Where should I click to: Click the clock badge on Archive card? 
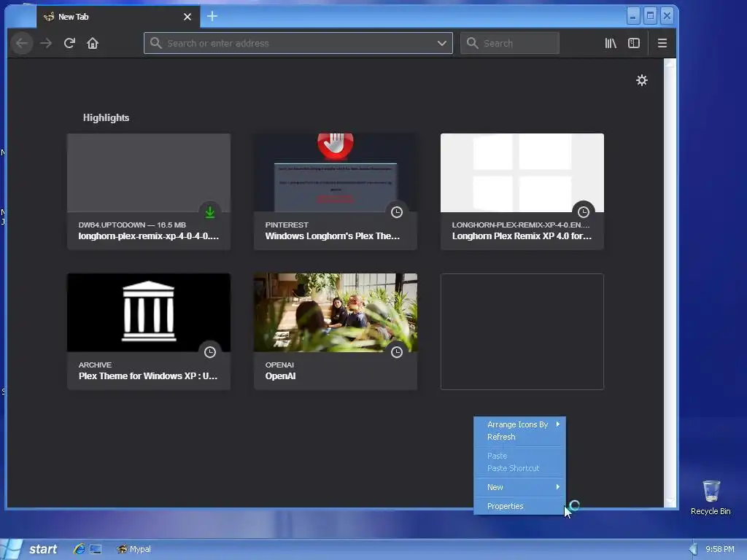coord(209,352)
